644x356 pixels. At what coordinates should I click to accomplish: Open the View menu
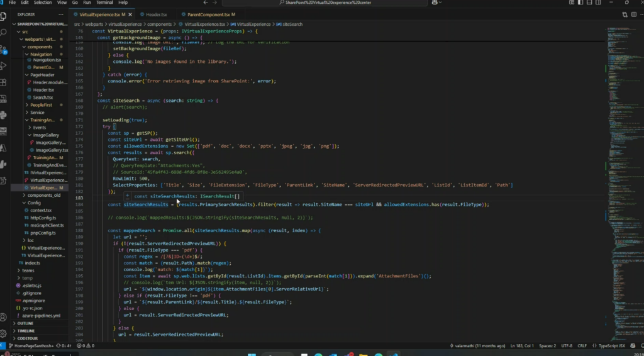62,3
